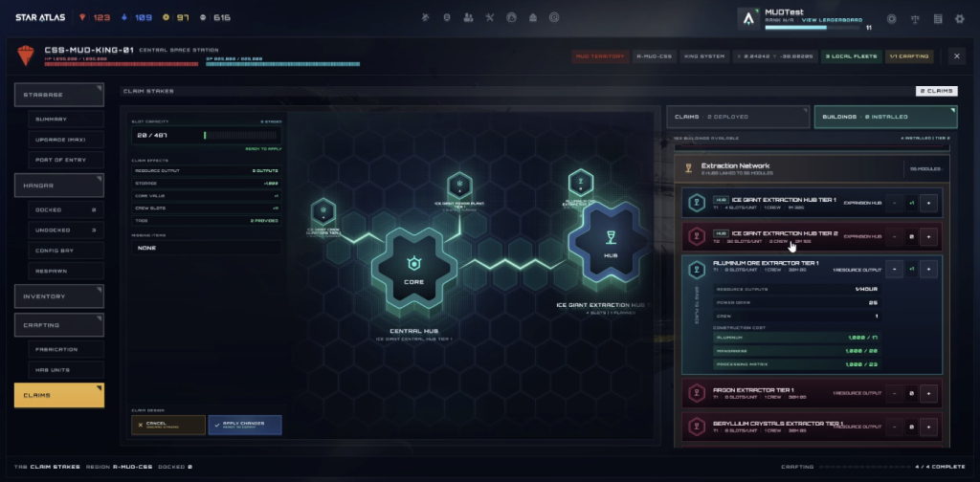Open the satellite icon in top navigation
The width and height of the screenshot is (980, 482).
pos(426,18)
